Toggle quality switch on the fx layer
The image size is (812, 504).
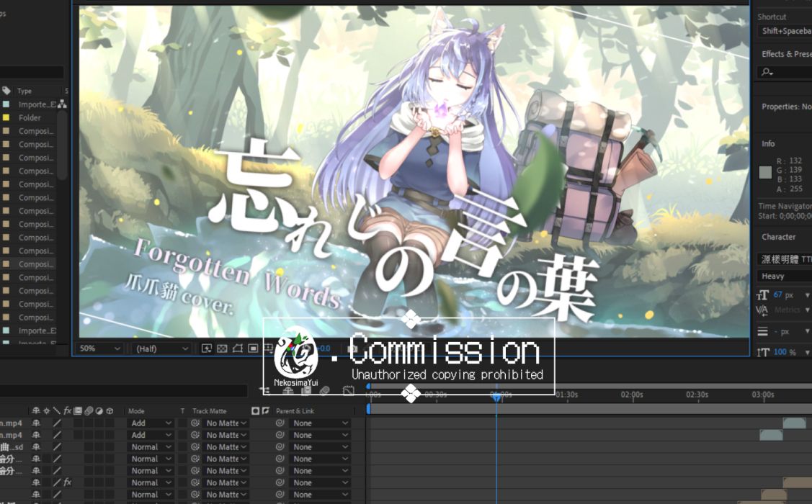(57, 482)
